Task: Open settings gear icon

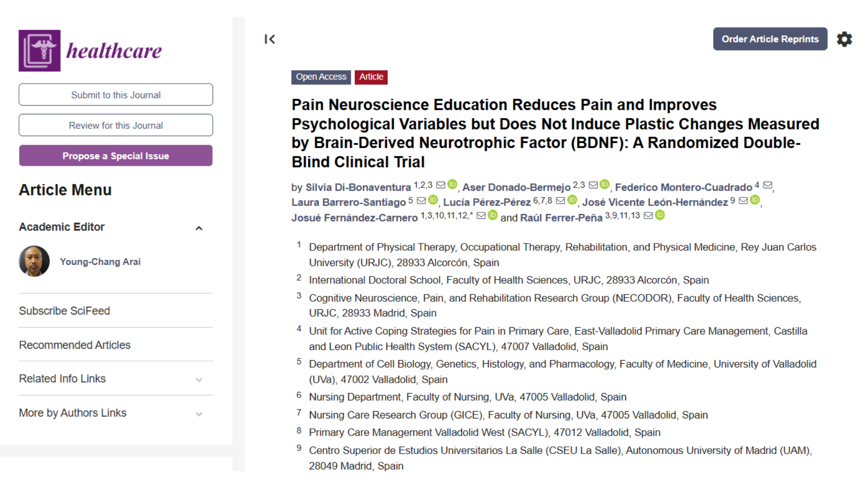Action: tap(844, 39)
